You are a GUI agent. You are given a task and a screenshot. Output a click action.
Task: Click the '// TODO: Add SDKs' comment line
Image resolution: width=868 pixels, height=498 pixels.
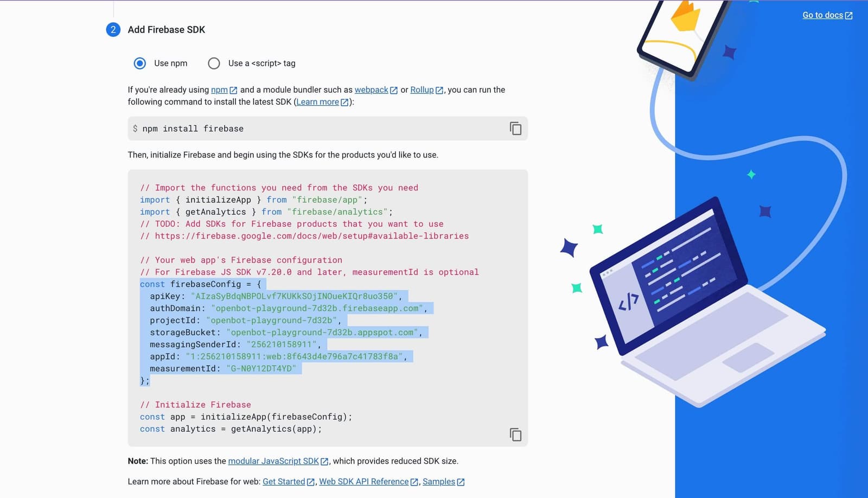click(292, 224)
